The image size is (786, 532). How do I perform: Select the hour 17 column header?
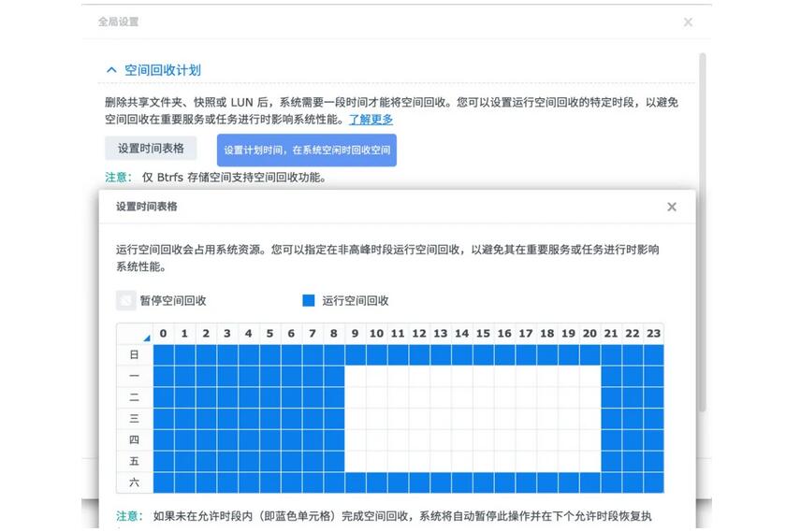click(x=526, y=334)
